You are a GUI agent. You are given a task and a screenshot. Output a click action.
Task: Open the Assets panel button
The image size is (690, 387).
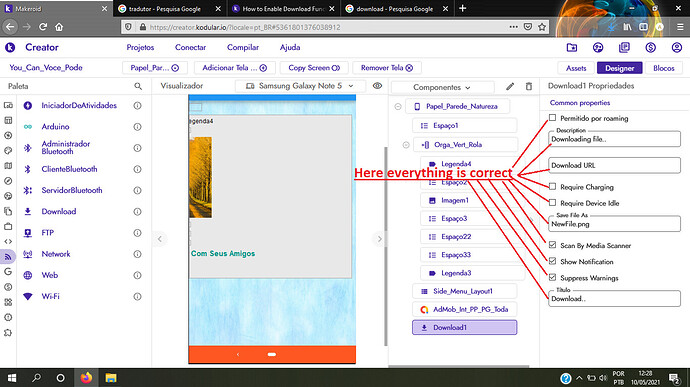pos(576,68)
